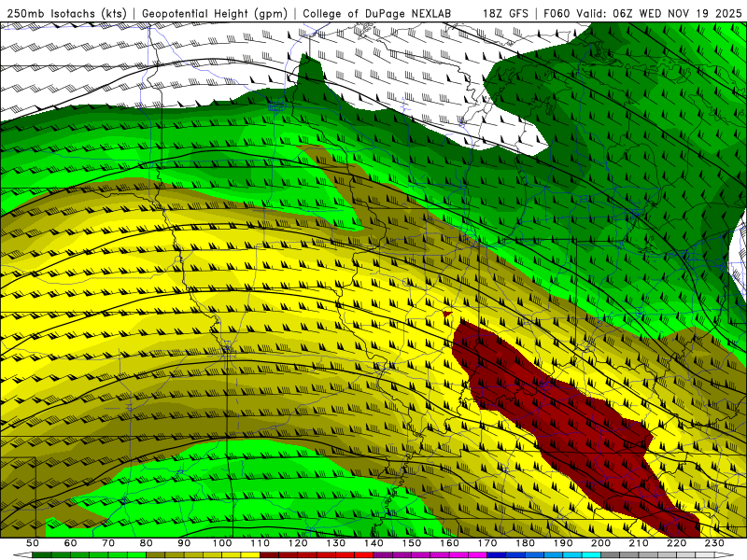This screenshot has width=747, height=560.
Task: Click the '18Z GFS' model run label
Action: pyautogui.click(x=505, y=13)
